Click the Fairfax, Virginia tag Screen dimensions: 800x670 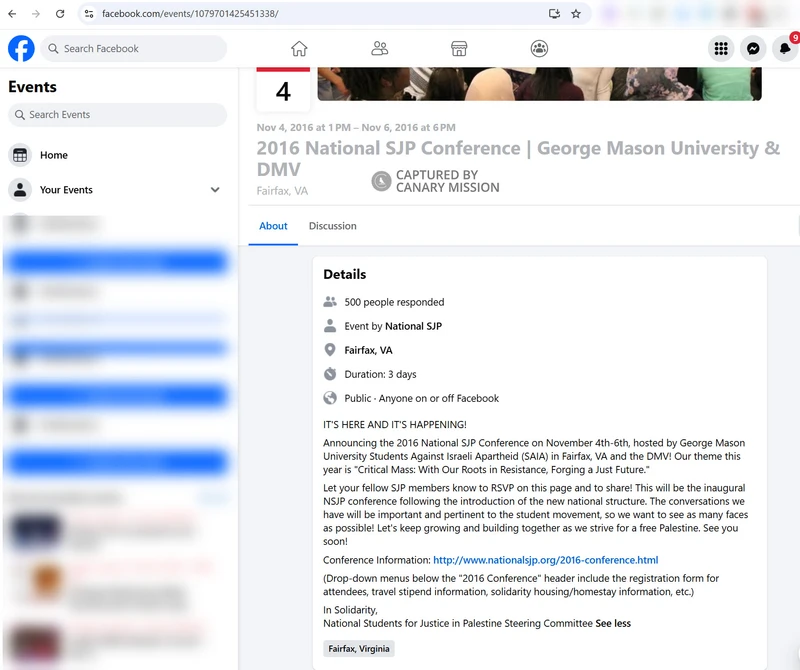(x=359, y=649)
